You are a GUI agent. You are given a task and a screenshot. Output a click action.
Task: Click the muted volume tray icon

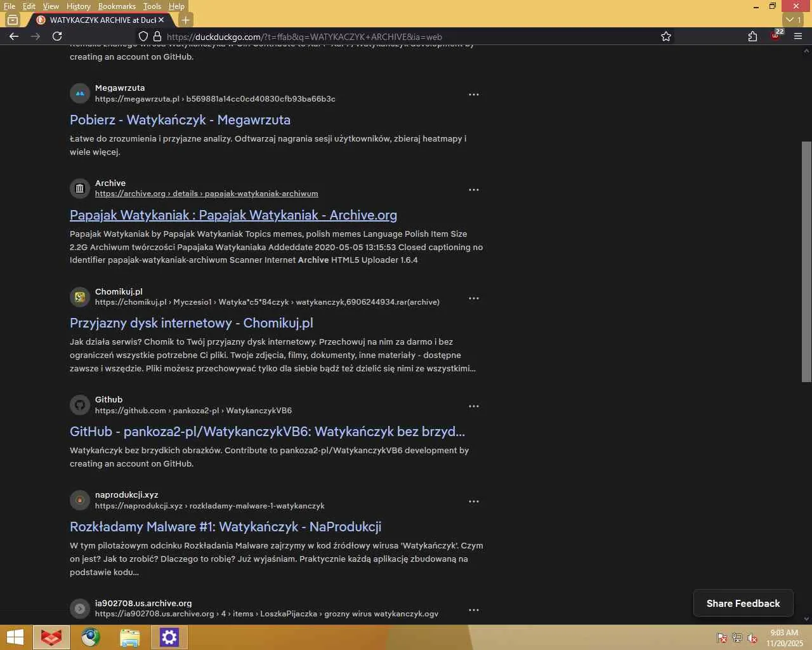(752, 638)
